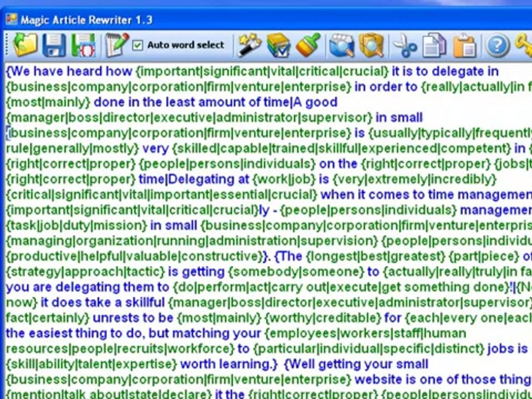Open the notepad with pencil edit tool
Image resolution: width=532 pixels, height=399 pixels.
pos(117,45)
